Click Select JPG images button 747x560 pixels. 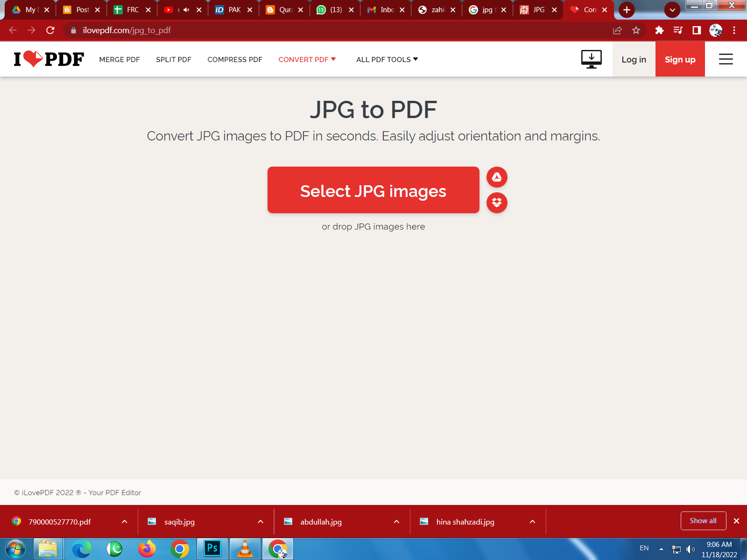coord(373,190)
